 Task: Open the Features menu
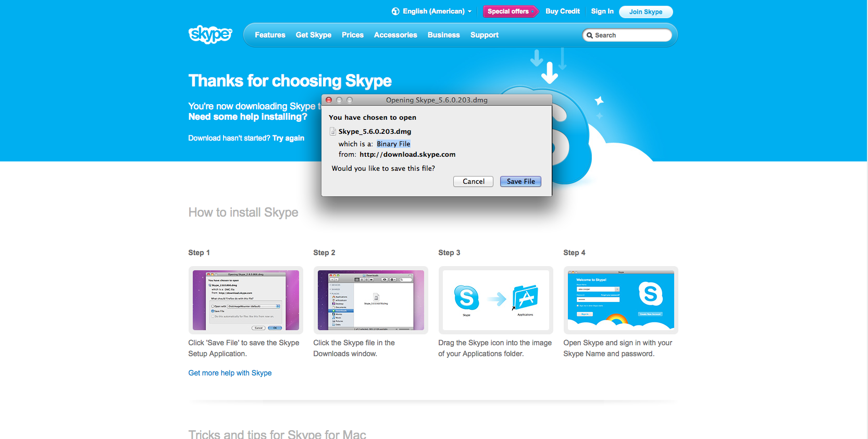pyautogui.click(x=270, y=35)
